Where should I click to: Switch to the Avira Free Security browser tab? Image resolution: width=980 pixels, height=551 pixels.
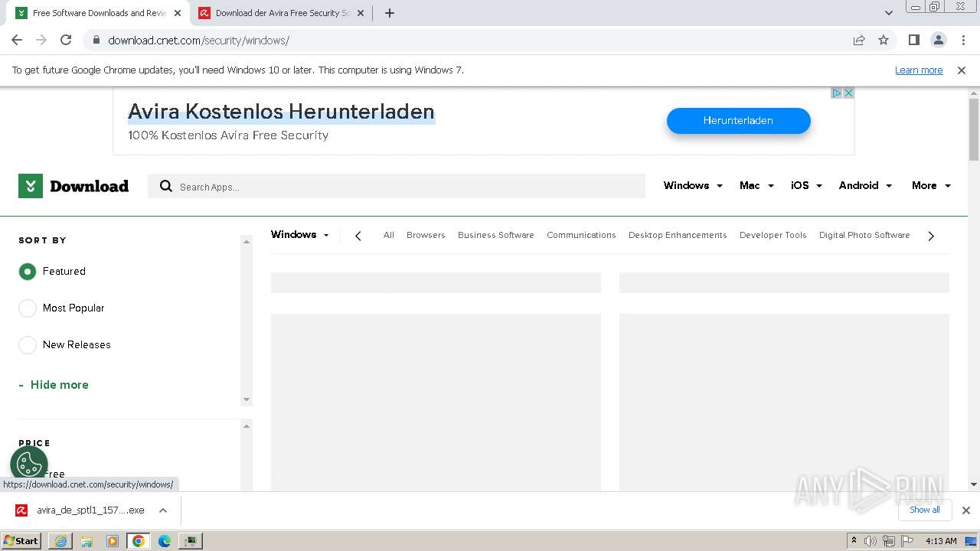pyautogui.click(x=283, y=13)
